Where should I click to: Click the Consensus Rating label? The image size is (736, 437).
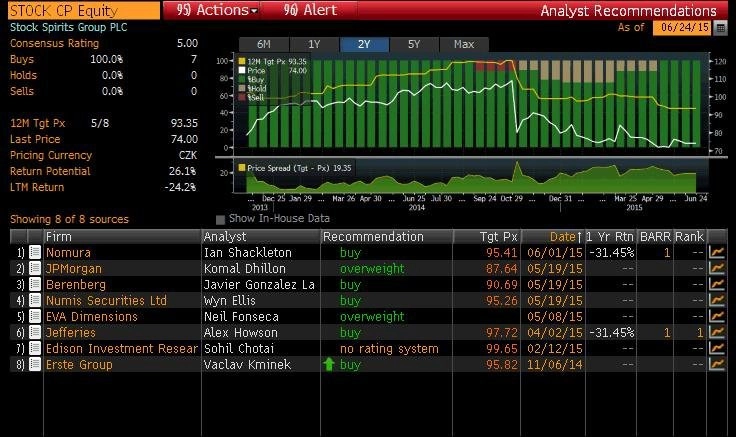[x=54, y=43]
